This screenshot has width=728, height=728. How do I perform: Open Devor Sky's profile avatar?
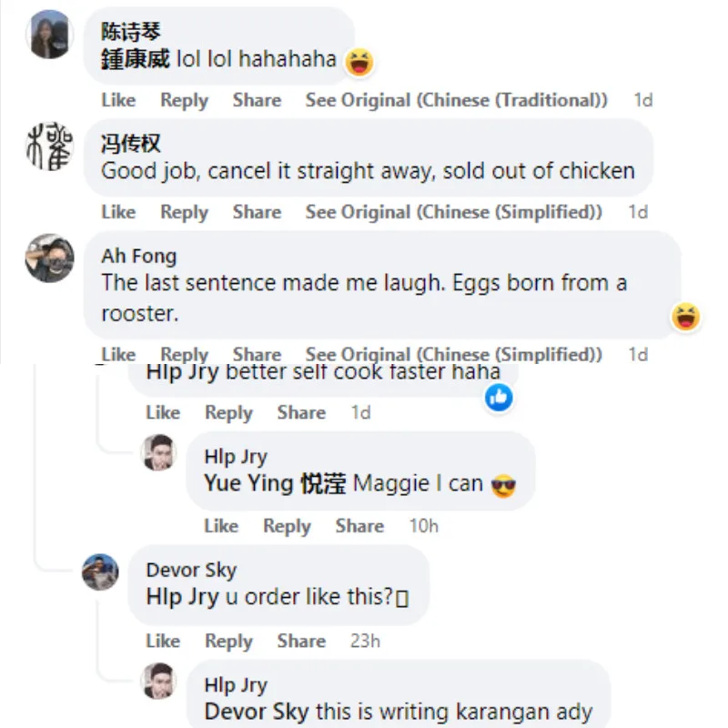pos(100,572)
